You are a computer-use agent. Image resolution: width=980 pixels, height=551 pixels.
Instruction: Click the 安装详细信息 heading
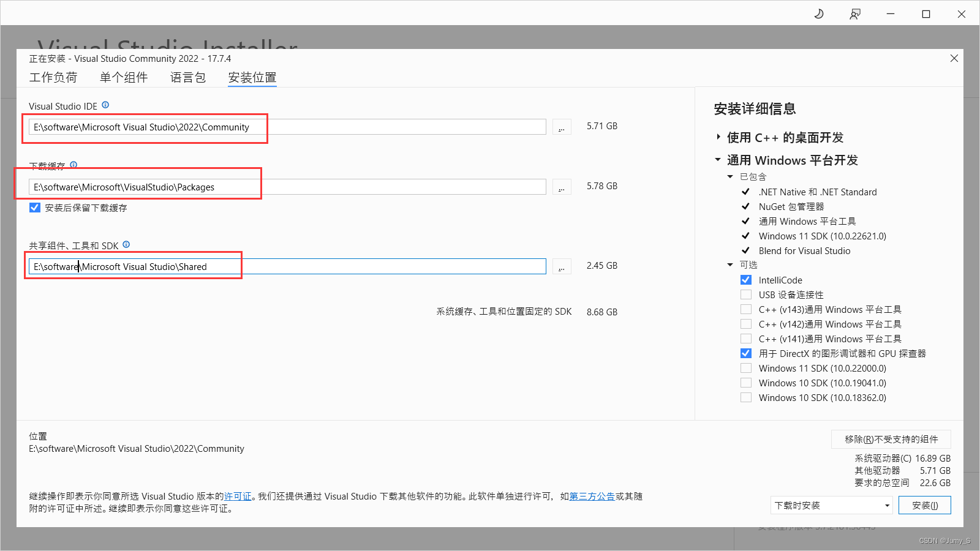tap(755, 108)
